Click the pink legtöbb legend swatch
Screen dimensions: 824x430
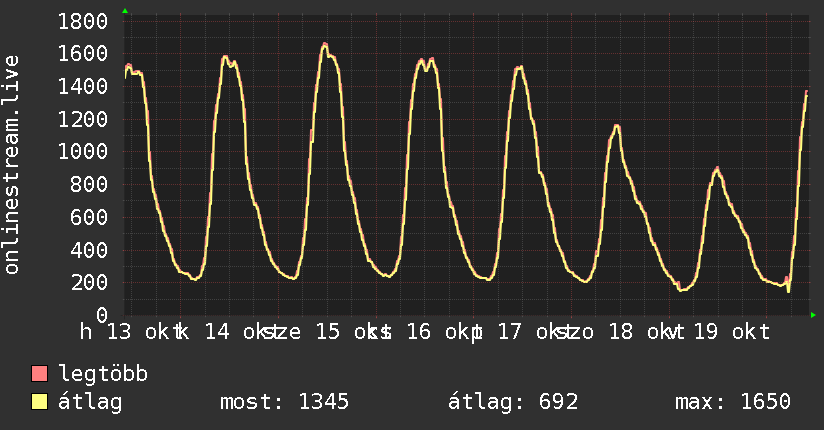tap(39, 373)
